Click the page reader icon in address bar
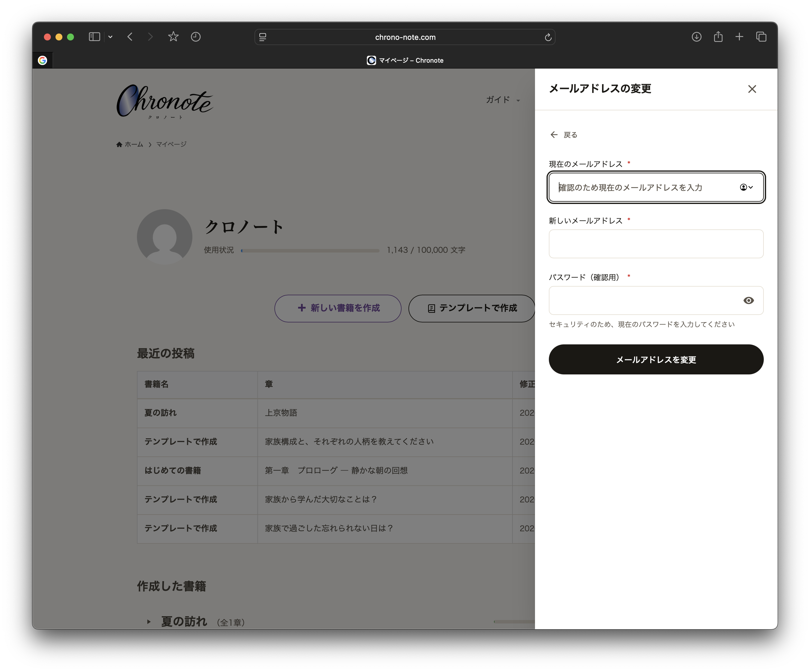This screenshot has width=810, height=672. [263, 37]
